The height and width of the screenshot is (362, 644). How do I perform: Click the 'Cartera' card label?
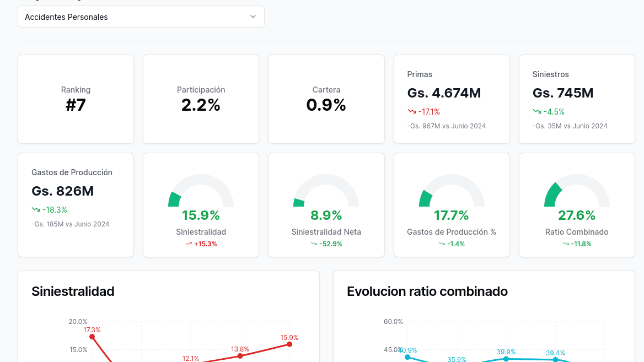click(x=326, y=90)
